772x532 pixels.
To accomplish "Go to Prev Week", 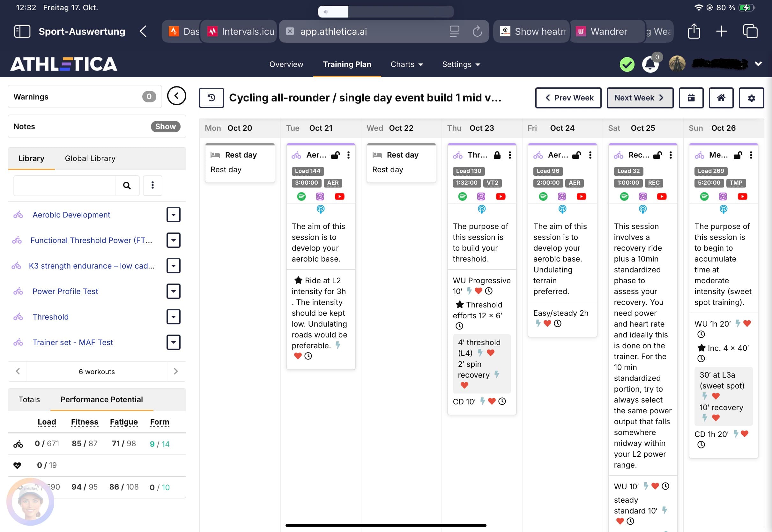I will (x=568, y=98).
